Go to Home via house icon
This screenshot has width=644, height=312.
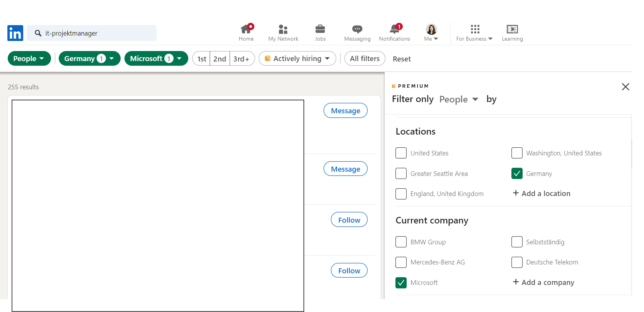coord(246,29)
